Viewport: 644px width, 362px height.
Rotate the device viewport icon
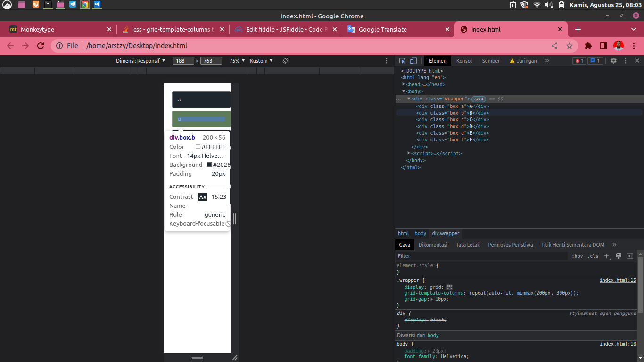click(x=285, y=61)
